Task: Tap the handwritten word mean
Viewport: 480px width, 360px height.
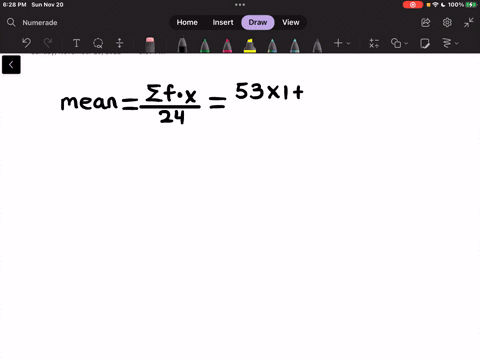Action: pos(89,102)
